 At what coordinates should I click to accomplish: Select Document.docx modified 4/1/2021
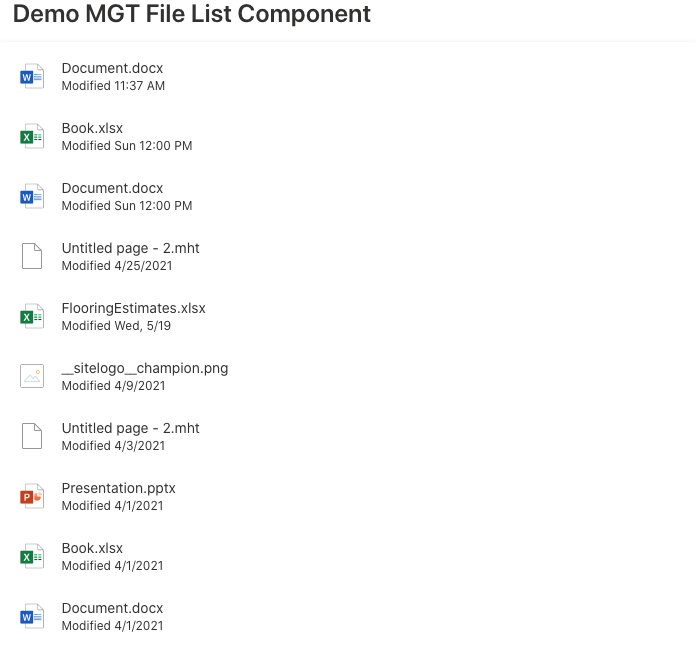click(112, 608)
